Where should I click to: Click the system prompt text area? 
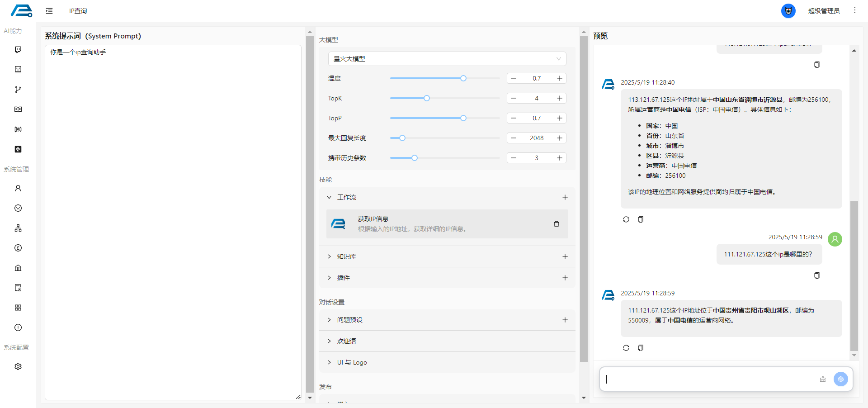pos(173,222)
